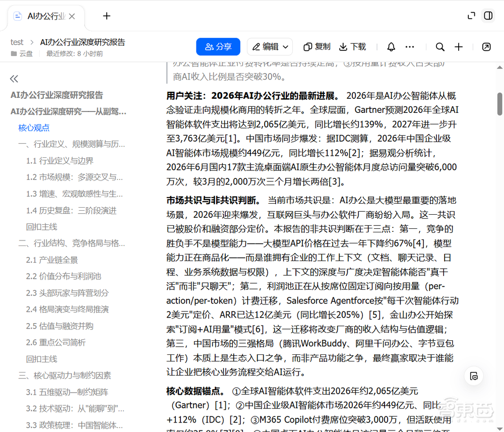Jump to 三、核心驱动力与制约因素
Screen dimensions: 504x432
(65, 376)
